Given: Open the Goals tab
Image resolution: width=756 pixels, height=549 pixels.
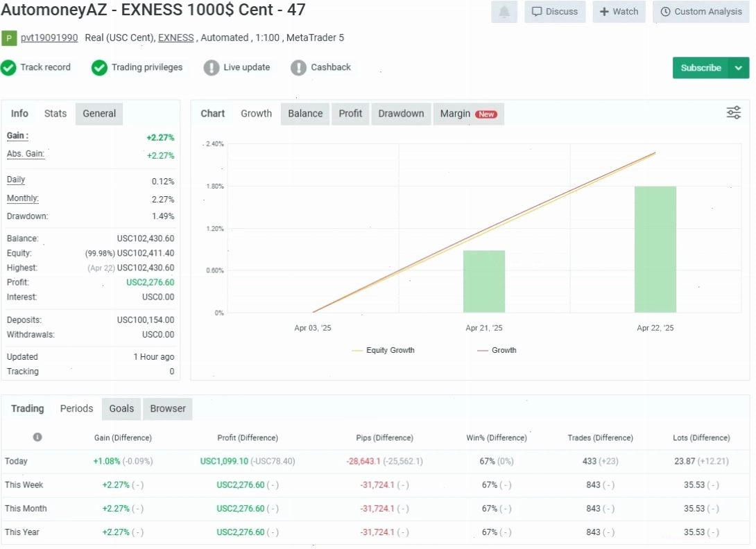Looking at the screenshot, I should coord(121,409).
